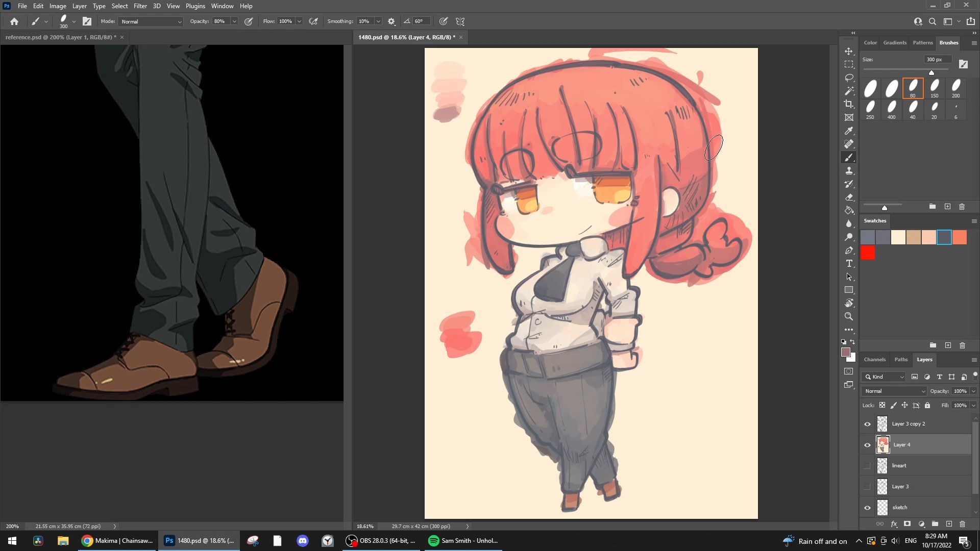Click the Home icon in options bar
This screenshot has width=980, height=551.
(14, 21)
